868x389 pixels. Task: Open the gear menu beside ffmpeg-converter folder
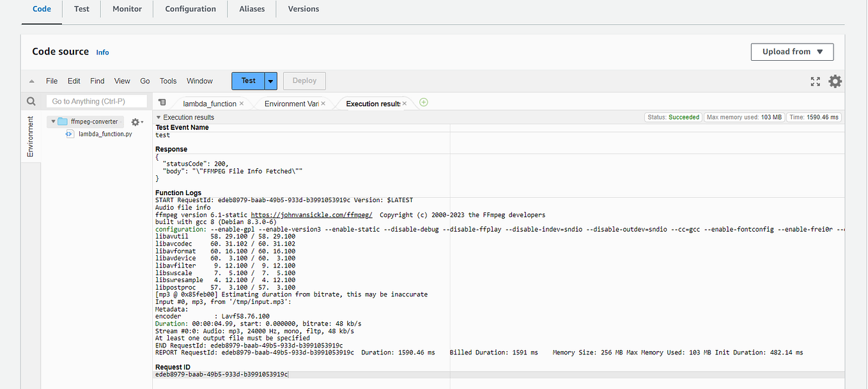(x=136, y=122)
